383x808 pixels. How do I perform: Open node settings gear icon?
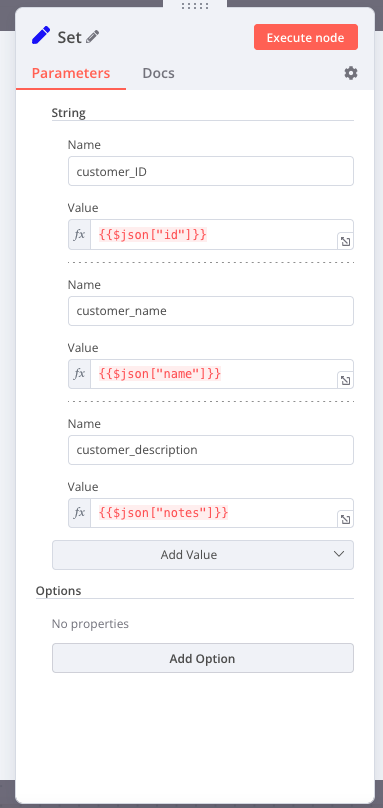(x=351, y=73)
